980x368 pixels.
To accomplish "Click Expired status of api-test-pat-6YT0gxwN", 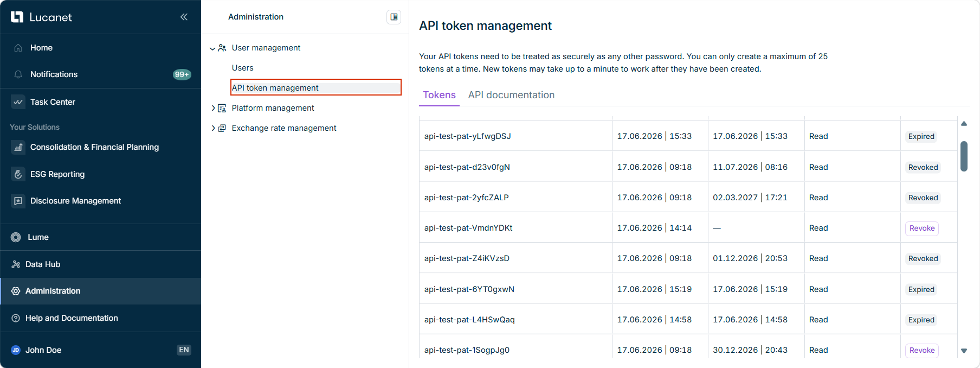I will (x=921, y=289).
